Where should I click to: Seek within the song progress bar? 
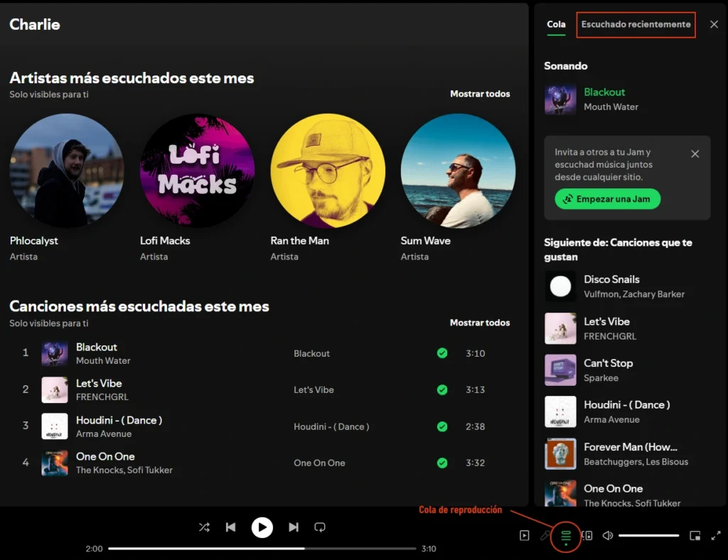262,549
